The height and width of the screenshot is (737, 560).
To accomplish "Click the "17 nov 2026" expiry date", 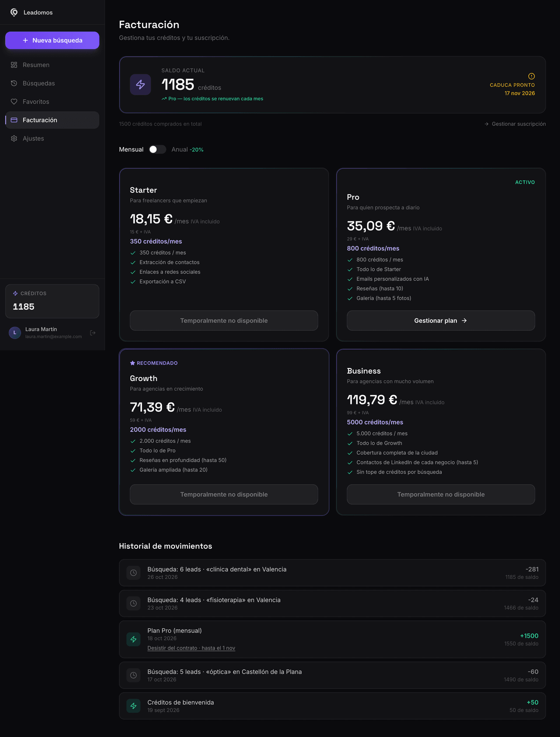I will click(x=520, y=93).
